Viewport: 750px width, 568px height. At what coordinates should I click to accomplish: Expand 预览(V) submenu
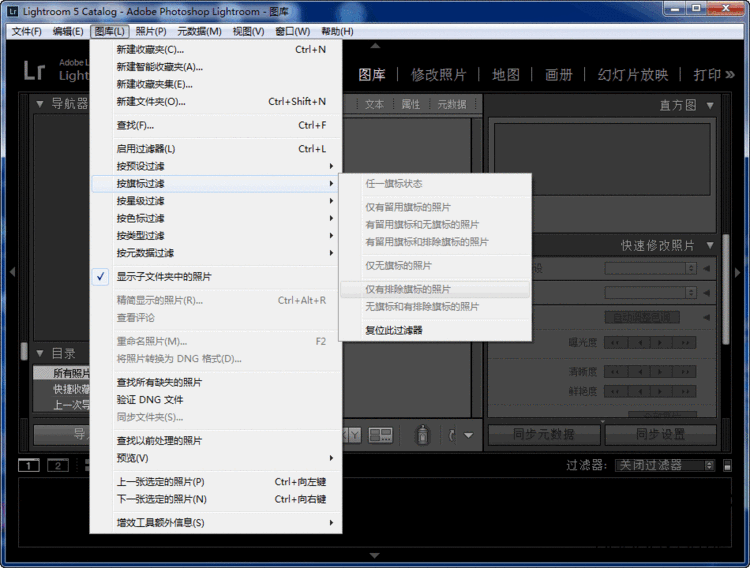216,458
